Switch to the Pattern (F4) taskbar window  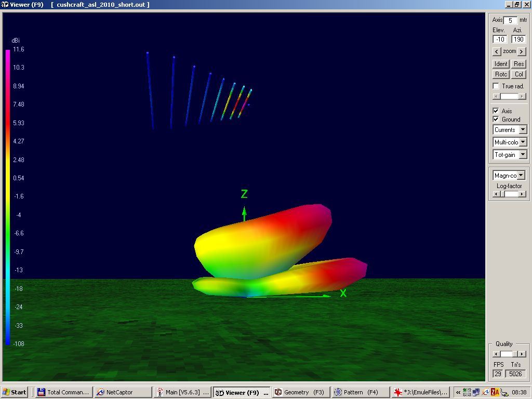click(x=360, y=392)
